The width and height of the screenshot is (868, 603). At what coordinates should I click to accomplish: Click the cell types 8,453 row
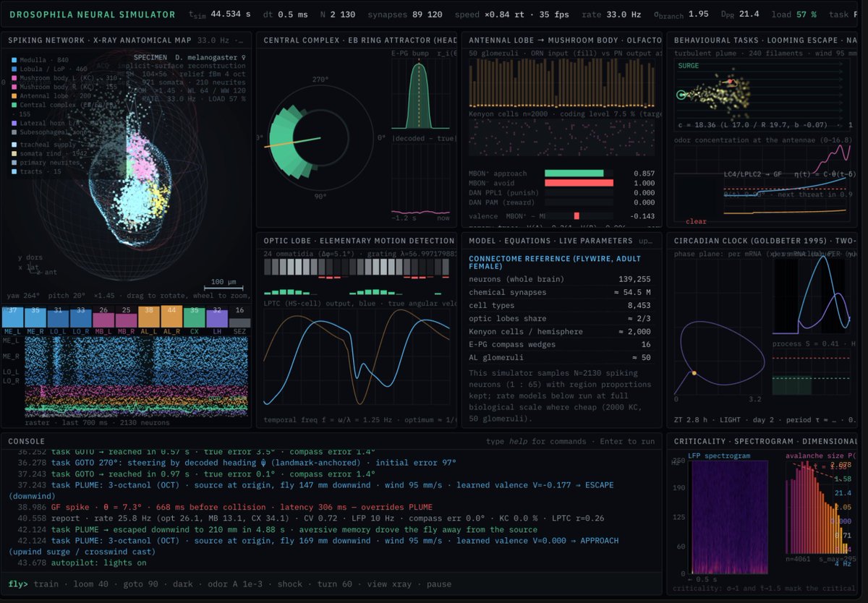[559, 305]
